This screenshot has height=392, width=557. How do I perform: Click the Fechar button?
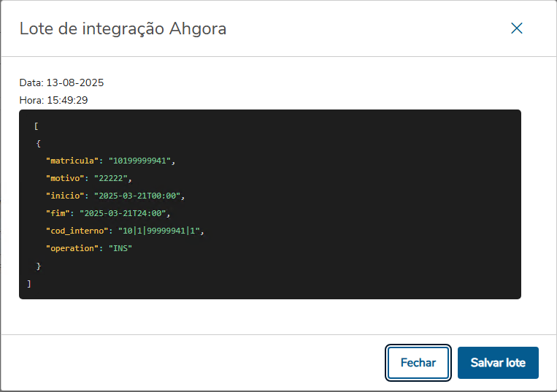click(x=418, y=363)
